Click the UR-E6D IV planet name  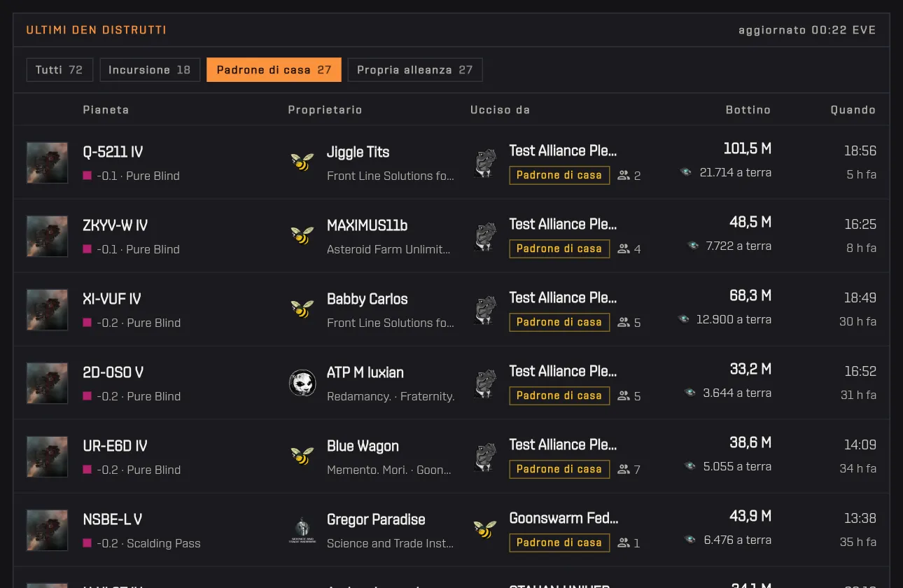coord(115,446)
